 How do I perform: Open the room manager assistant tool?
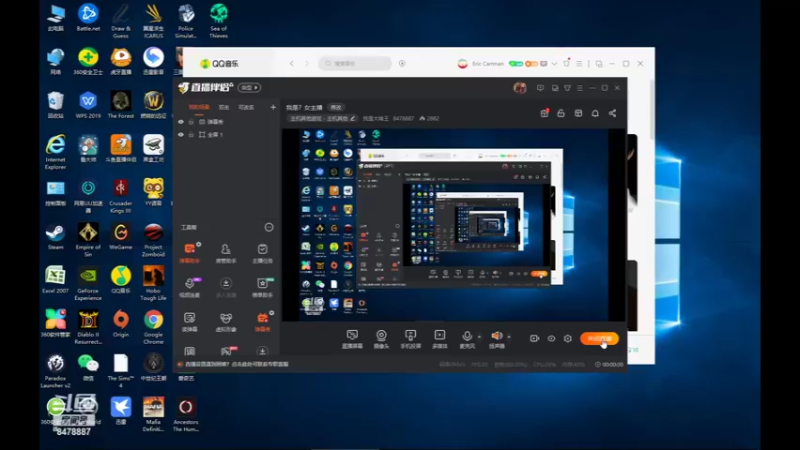click(x=226, y=253)
